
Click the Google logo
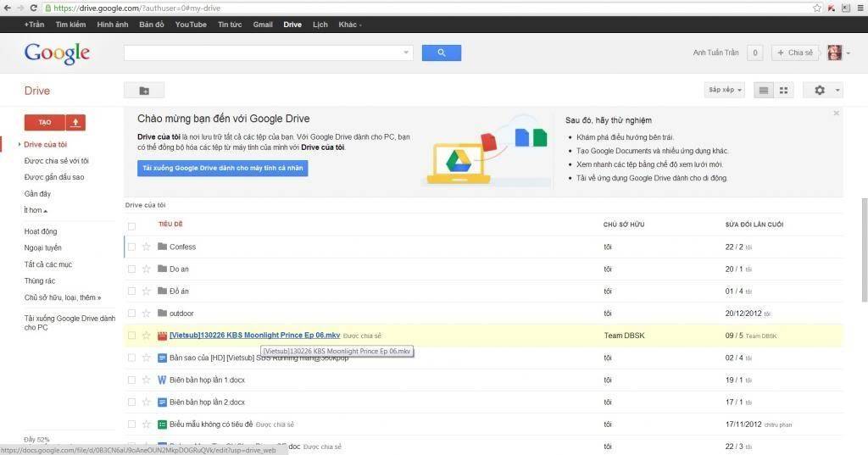57,53
